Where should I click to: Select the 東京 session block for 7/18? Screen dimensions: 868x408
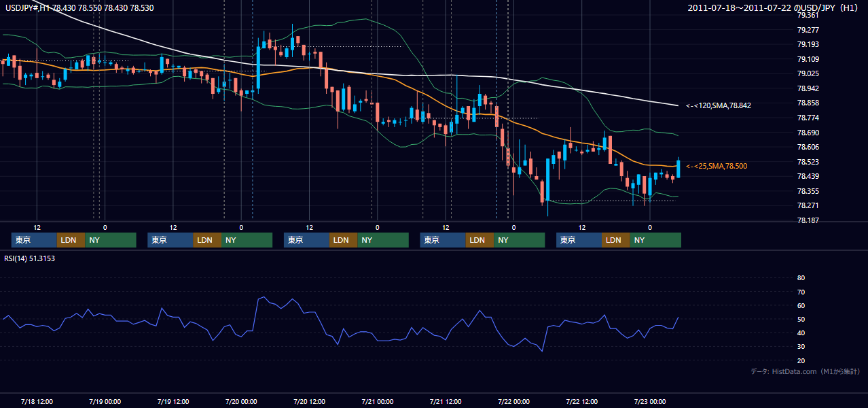34,240
